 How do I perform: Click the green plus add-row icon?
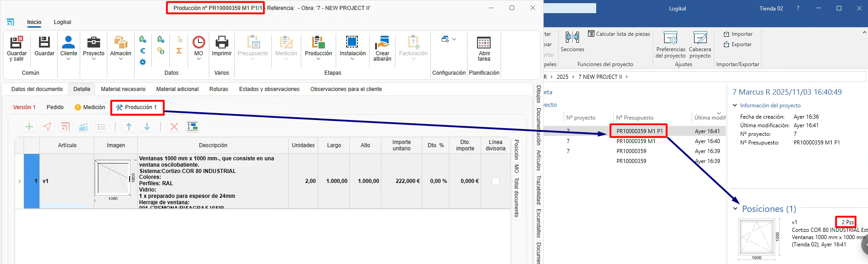(x=29, y=127)
